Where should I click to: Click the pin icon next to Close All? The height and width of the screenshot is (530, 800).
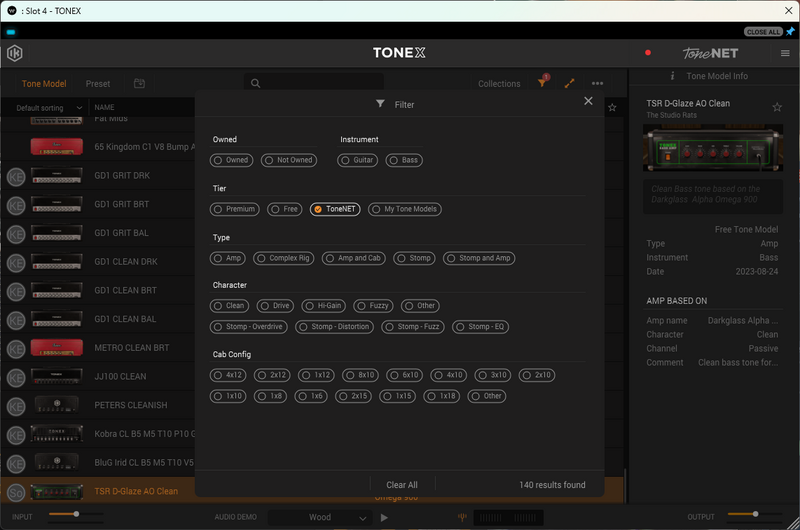[x=790, y=32]
